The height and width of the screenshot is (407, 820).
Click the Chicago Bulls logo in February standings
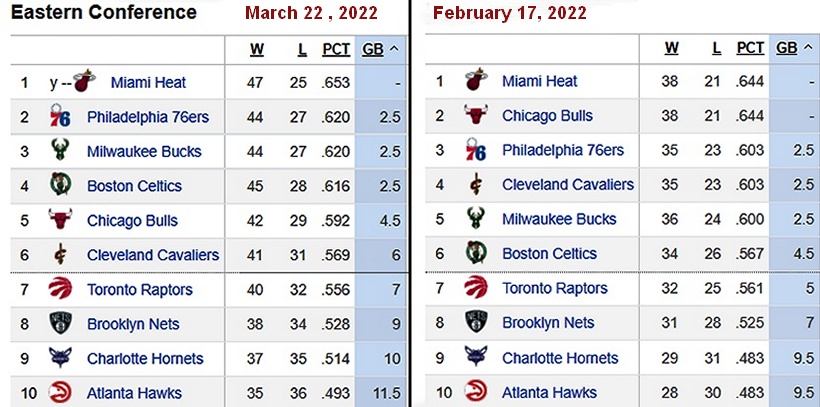click(x=476, y=116)
